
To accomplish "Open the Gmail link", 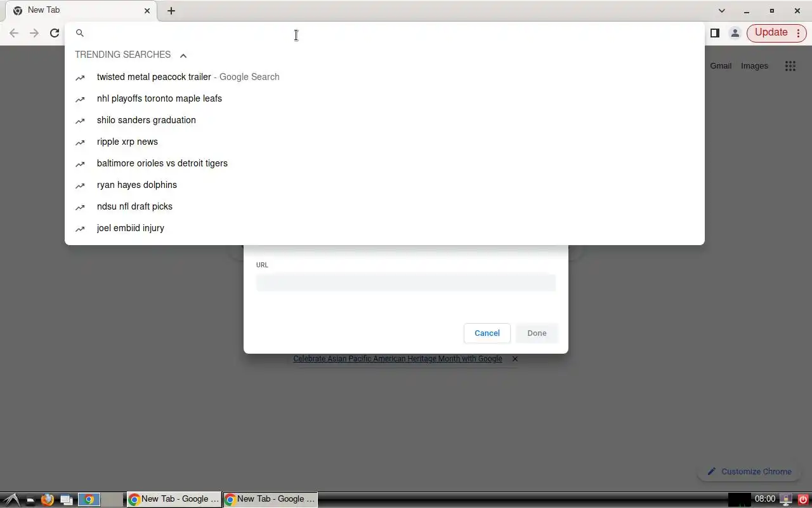I will coord(721,66).
